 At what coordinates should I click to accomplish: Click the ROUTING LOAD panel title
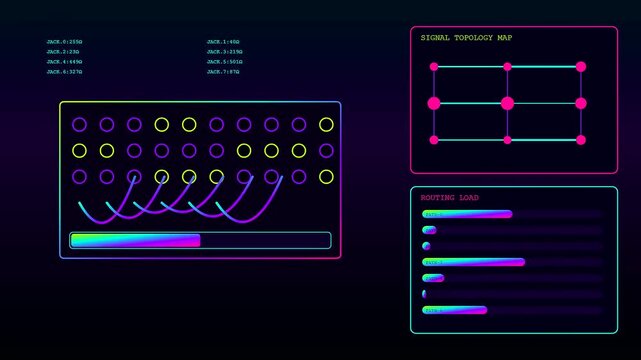coord(450,198)
